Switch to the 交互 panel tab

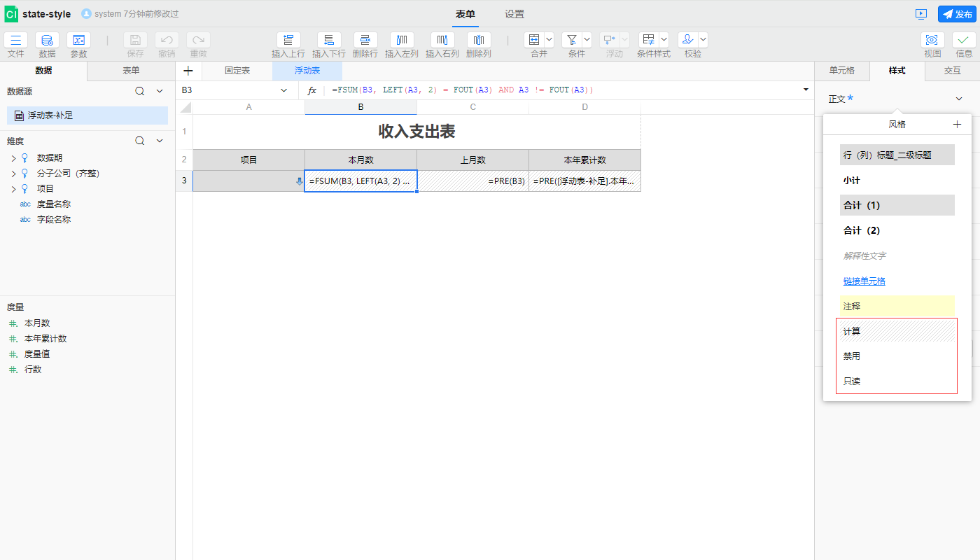coord(952,71)
